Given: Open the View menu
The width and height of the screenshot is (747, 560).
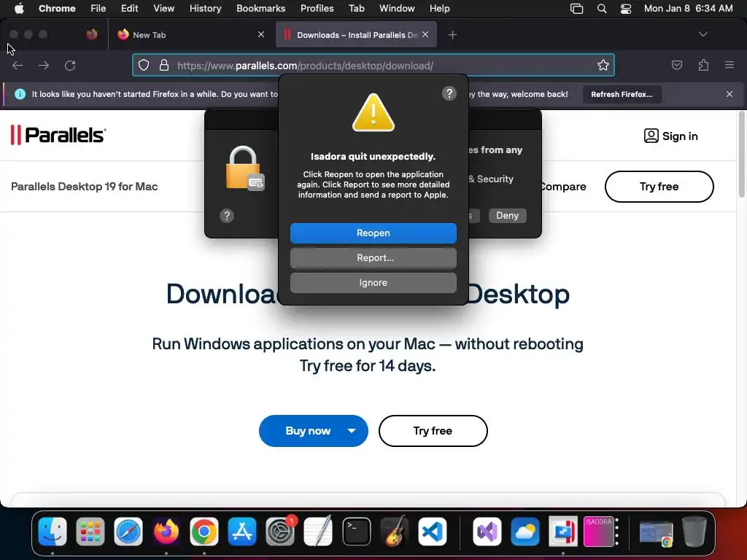Looking at the screenshot, I should coord(163,9).
